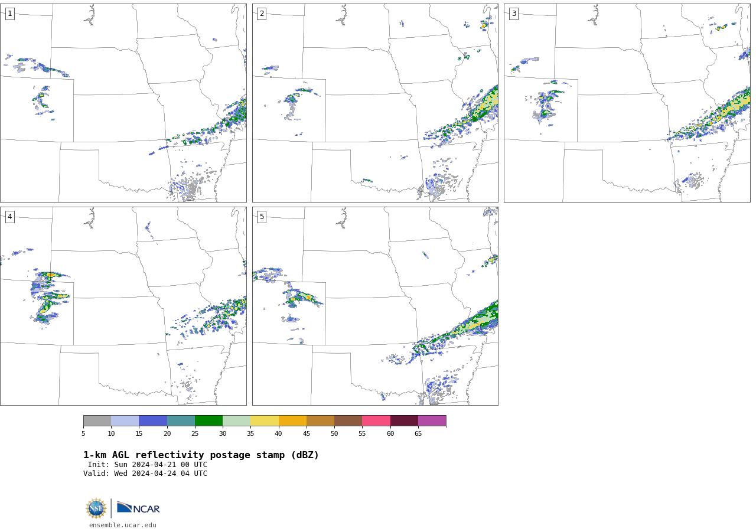Open ensemble member 1 reflectivity map
Screen dimensions: 756x532
pos(123,103)
